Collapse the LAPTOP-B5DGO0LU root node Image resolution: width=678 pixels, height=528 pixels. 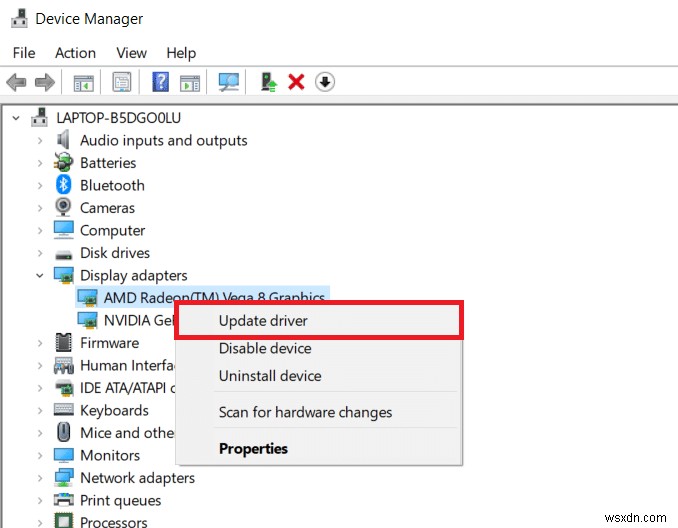pyautogui.click(x=16, y=118)
